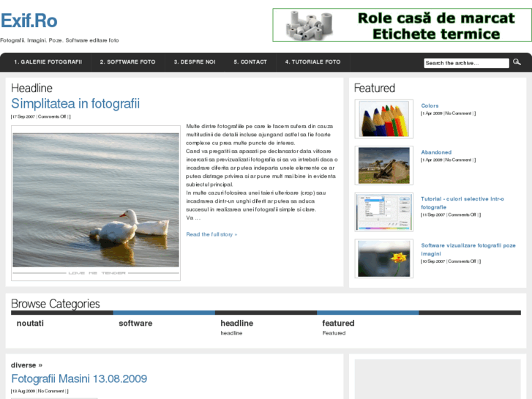Go to 1. Galerie Fotografii menu

coord(48,61)
